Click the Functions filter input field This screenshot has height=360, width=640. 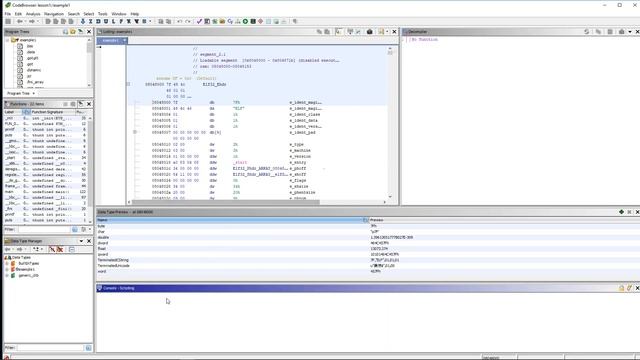pos(44,229)
